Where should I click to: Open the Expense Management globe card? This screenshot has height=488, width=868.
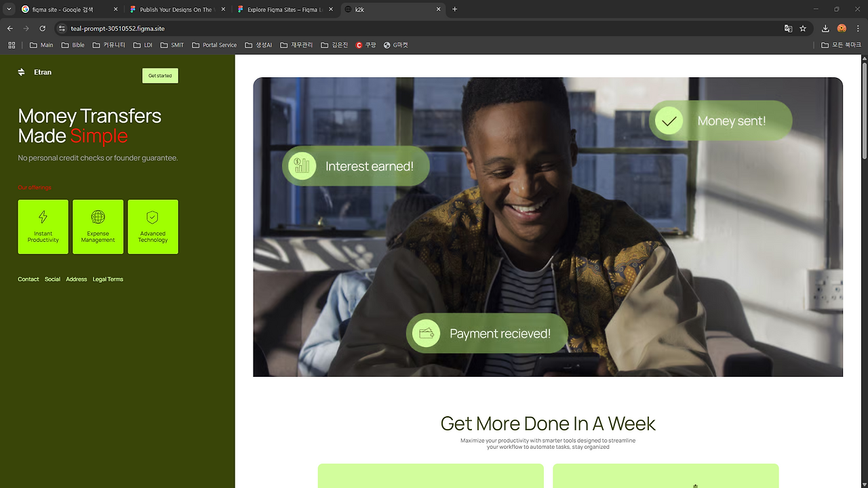[x=98, y=227]
